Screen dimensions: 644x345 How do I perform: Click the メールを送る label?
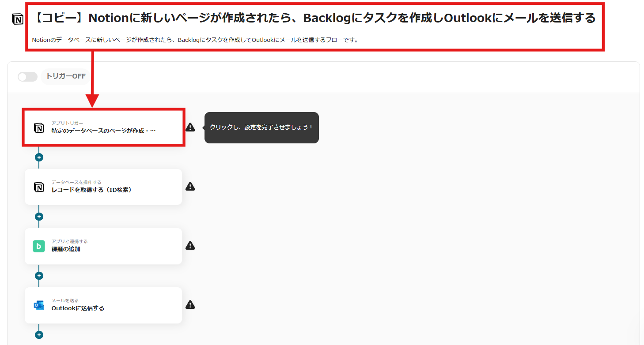65,300
